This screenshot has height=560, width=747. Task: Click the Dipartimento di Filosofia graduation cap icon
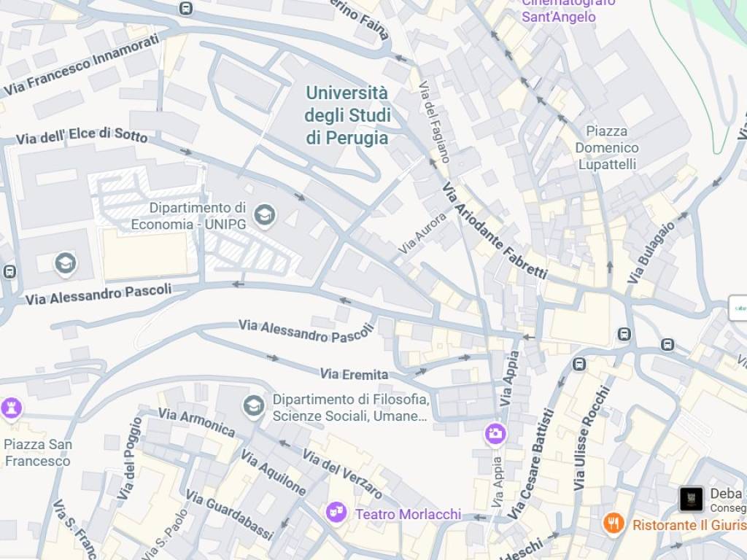[253, 406]
